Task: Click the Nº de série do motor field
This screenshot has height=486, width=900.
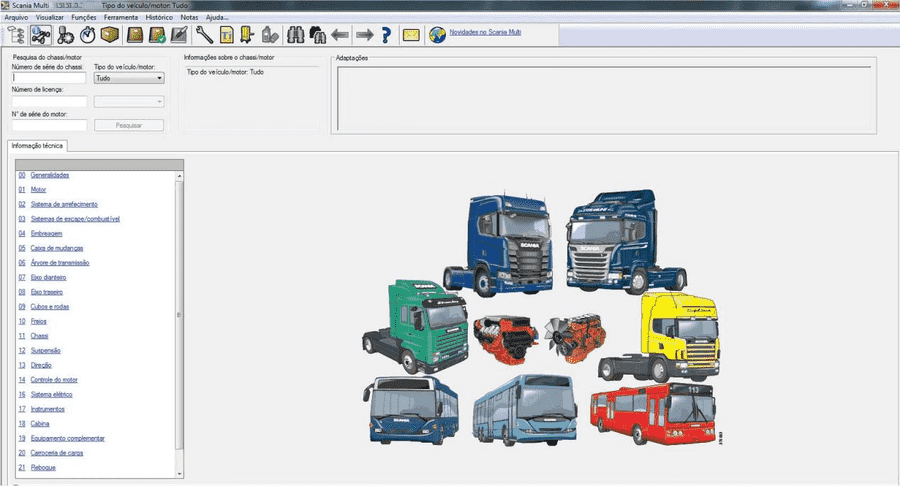Action: (49, 126)
